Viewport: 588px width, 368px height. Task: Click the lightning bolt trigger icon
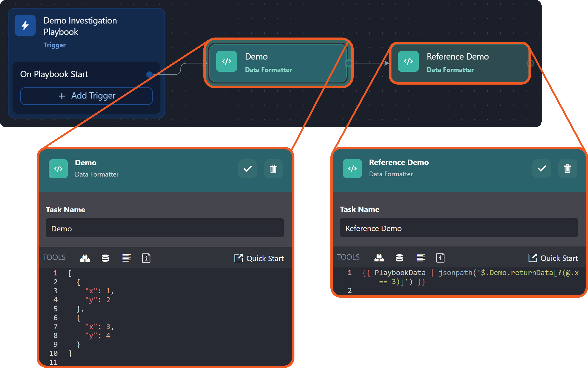click(25, 25)
